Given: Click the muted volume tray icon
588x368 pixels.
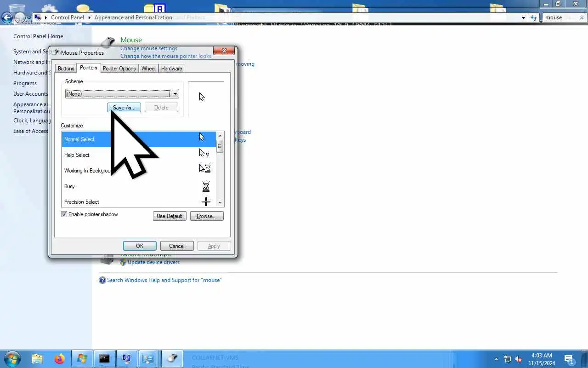Looking at the screenshot, I should tap(519, 359).
